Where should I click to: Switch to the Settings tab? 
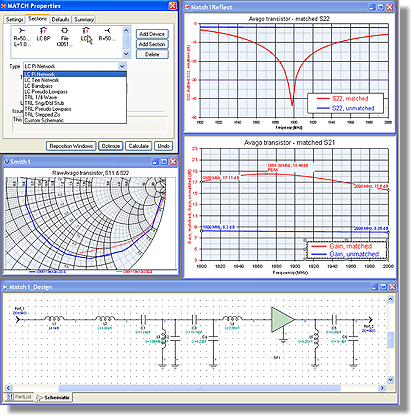[14, 20]
